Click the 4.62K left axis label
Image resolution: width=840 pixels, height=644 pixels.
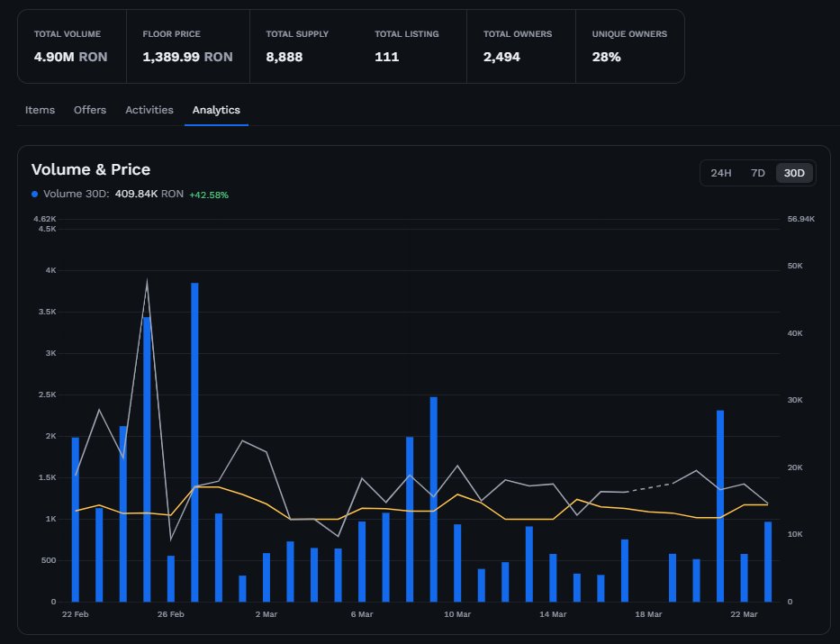pyautogui.click(x=44, y=219)
